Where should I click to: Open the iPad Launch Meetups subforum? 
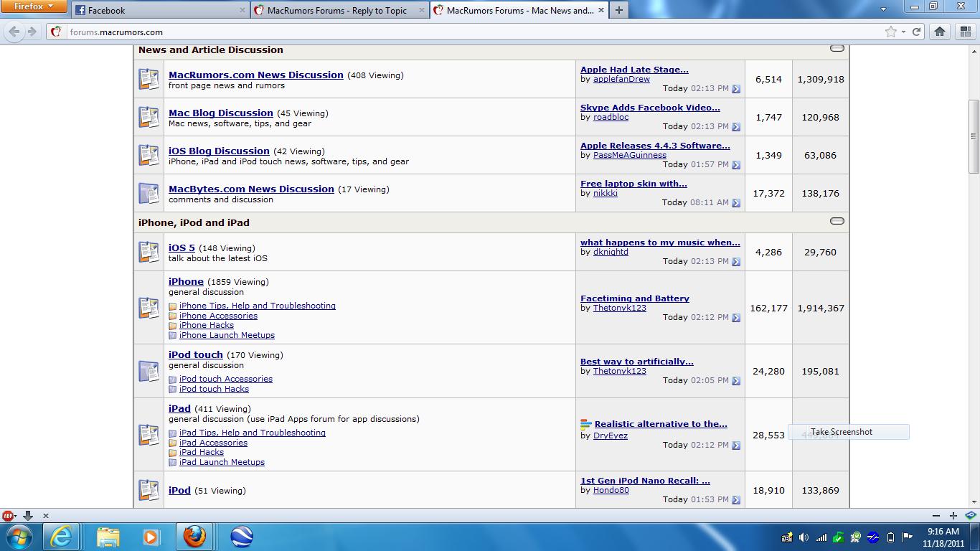(222, 462)
